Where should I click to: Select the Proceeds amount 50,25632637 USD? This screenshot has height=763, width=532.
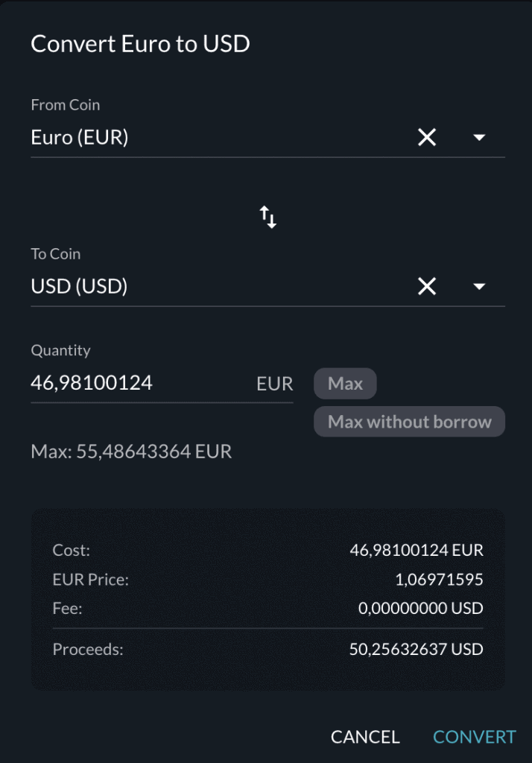[x=416, y=649]
